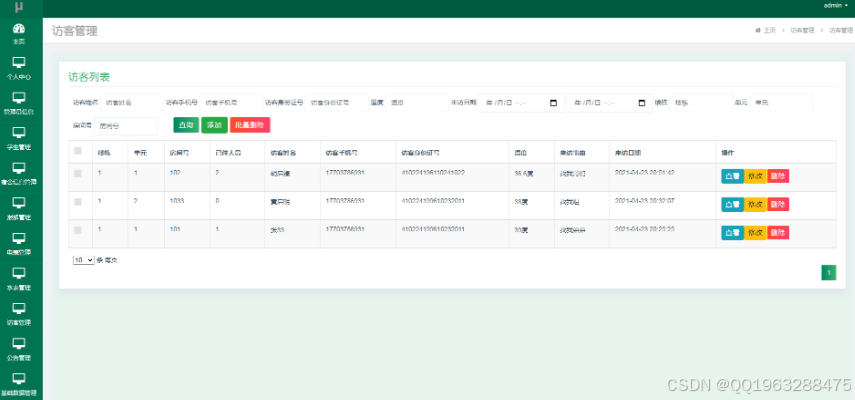Open 公告管理 in the sidebar
This screenshot has height=400, width=855.
pyautogui.click(x=19, y=350)
